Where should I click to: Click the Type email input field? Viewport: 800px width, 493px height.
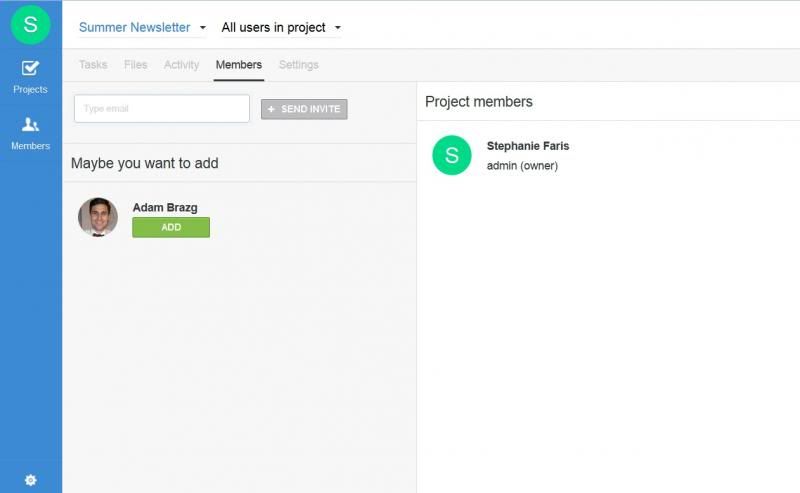162,108
